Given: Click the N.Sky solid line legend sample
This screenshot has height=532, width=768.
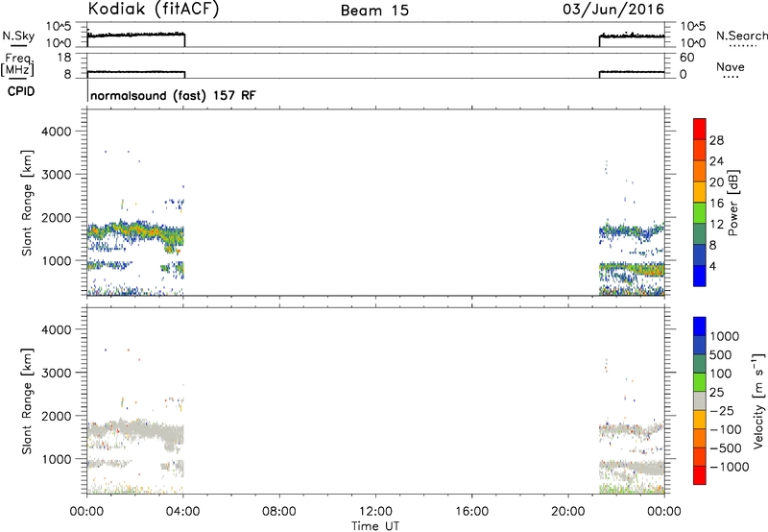Looking at the screenshot, I should pos(18,45).
